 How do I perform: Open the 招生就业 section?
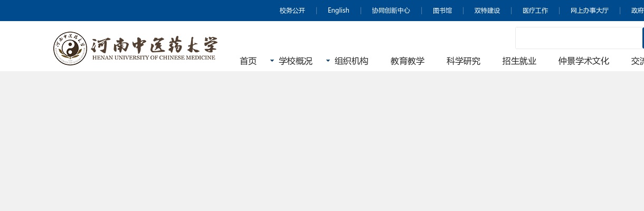(x=519, y=61)
